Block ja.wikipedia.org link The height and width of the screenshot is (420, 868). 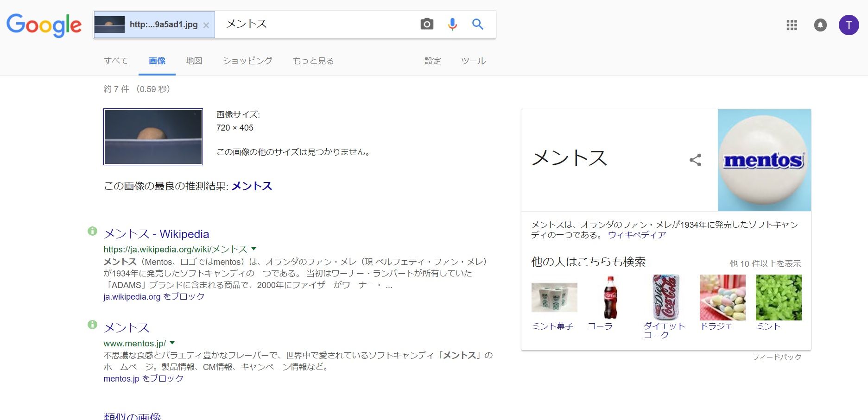(x=154, y=296)
